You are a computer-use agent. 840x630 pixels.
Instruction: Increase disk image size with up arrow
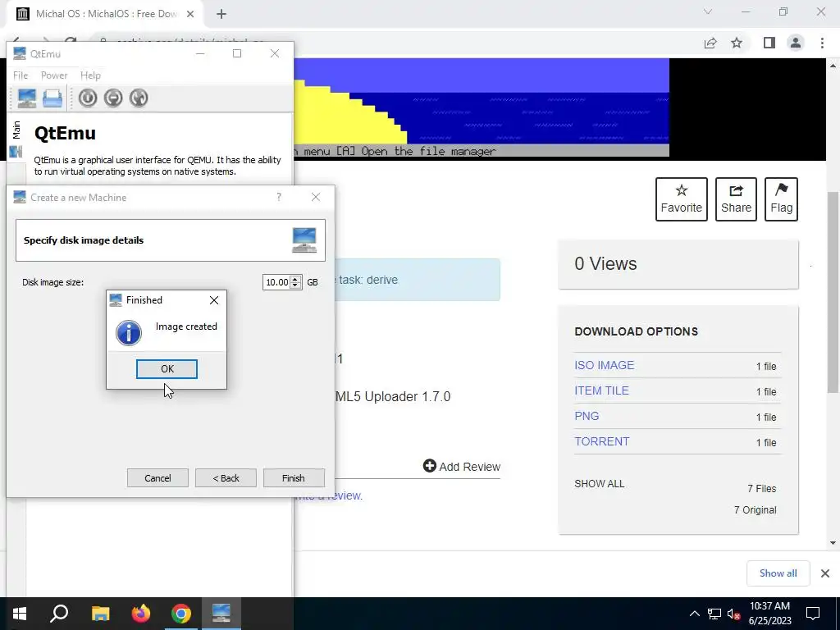tap(295, 279)
